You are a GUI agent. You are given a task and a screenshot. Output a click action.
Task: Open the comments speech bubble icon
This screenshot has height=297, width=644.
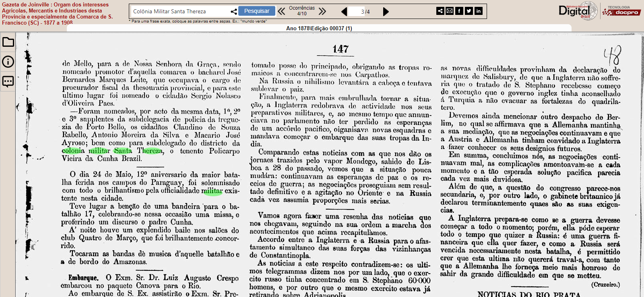pos(8,81)
